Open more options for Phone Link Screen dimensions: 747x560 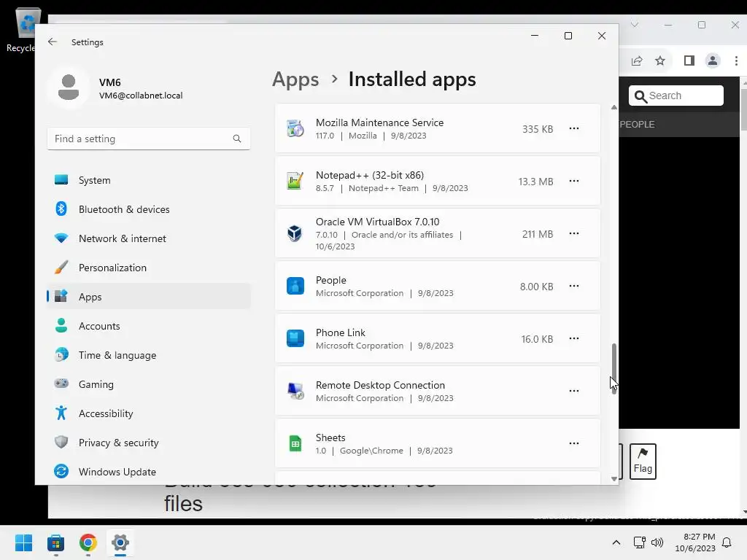tap(574, 338)
